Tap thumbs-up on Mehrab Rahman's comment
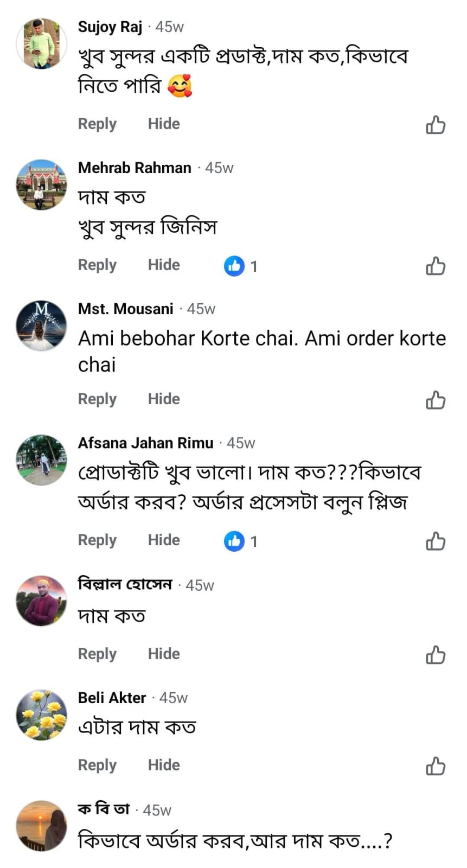Screen dimensions: 467x868 pyautogui.click(x=435, y=266)
